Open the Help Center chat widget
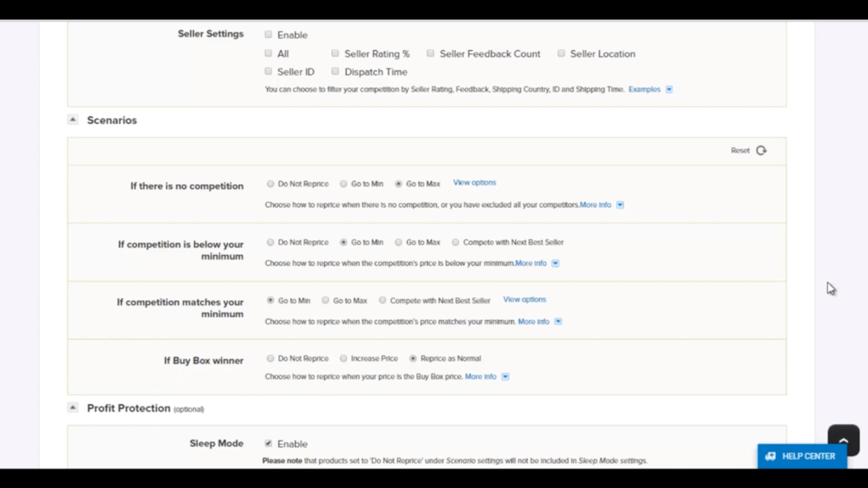This screenshot has height=488, width=868. [801, 456]
